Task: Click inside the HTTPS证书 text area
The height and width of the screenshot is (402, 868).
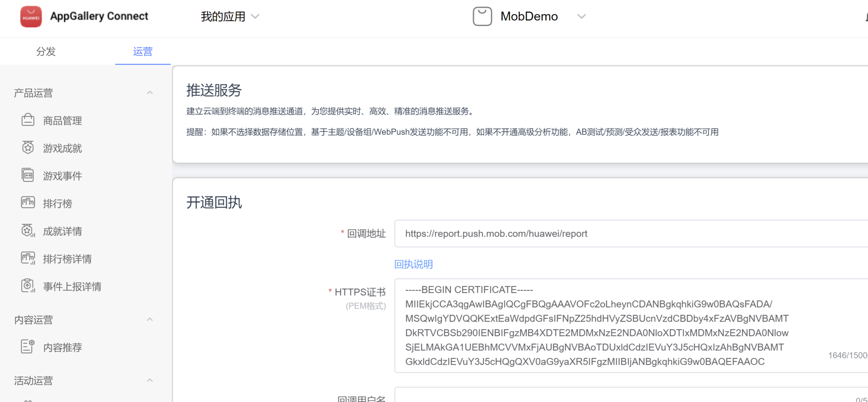Action: pyautogui.click(x=631, y=326)
